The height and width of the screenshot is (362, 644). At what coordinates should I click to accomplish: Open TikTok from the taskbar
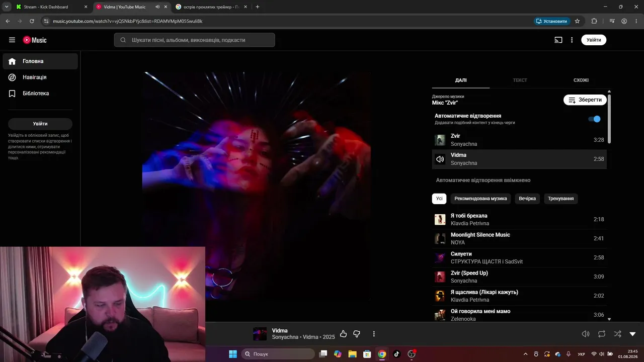point(396,354)
